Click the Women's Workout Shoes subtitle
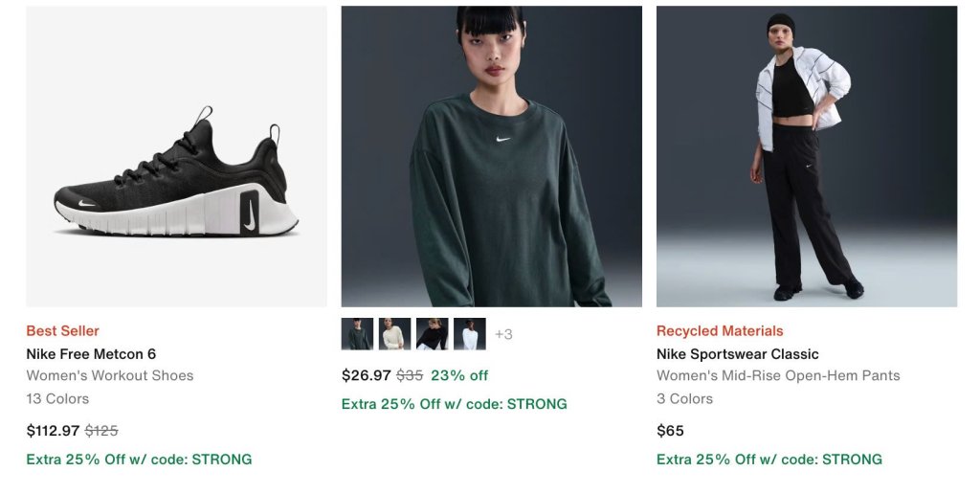 109,375
